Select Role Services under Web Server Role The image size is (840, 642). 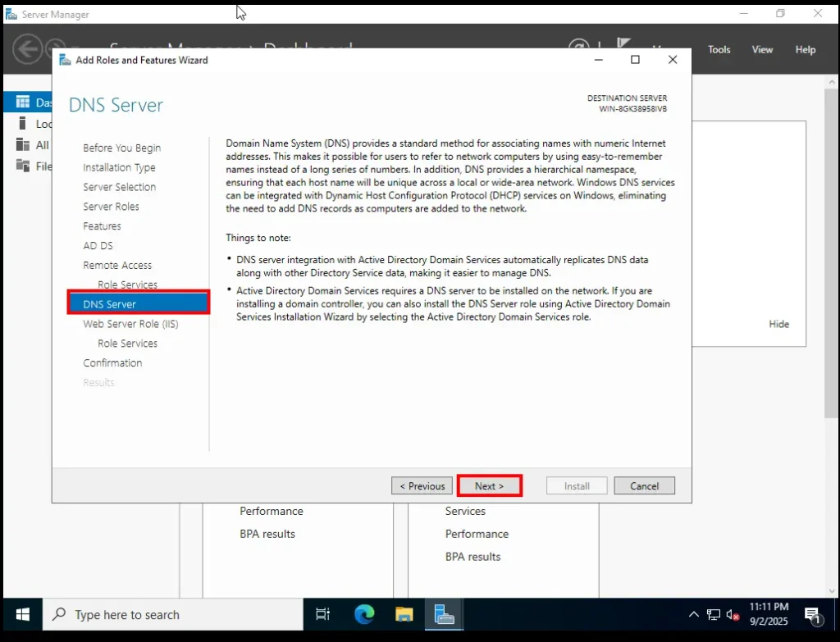point(127,344)
